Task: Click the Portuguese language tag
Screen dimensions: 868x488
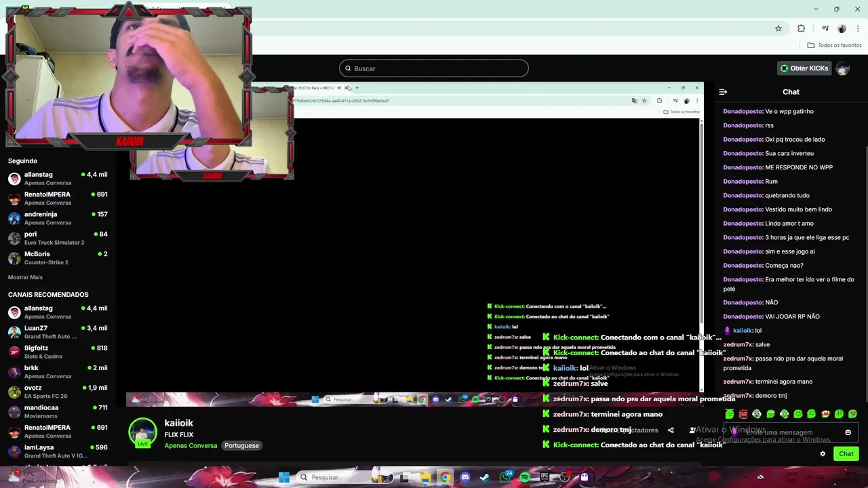Action: tap(241, 445)
